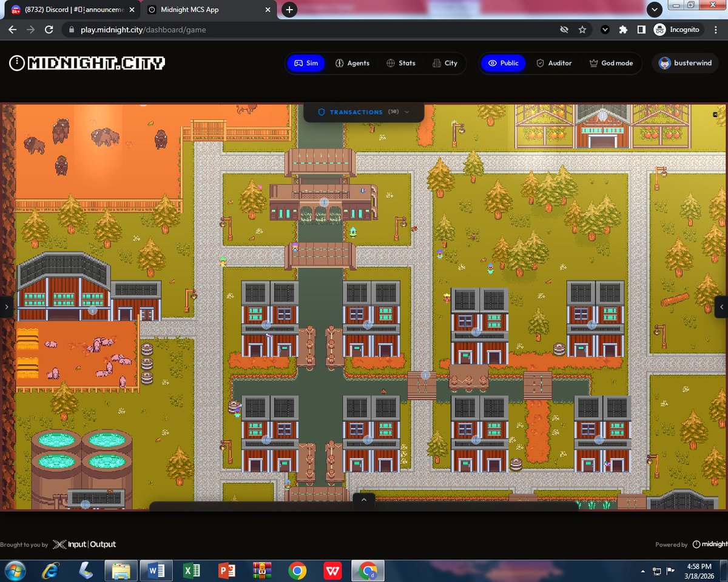This screenshot has height=582, width=728.
Task: Switch to the Stats tab
Action: click(401, 63)
